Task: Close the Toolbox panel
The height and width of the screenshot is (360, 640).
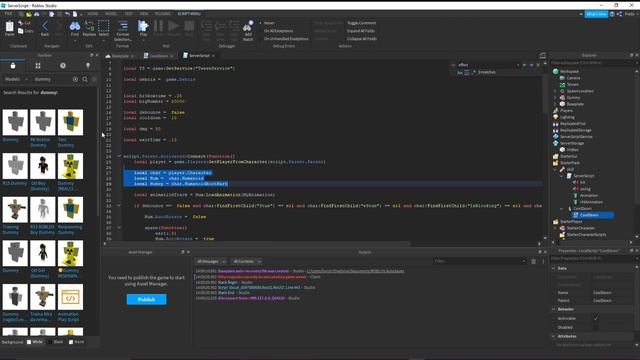Action: click(x=97, y=55)
